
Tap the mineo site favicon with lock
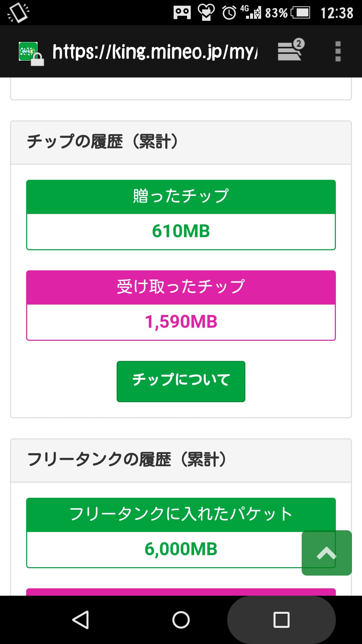click(x=30, y=53)
